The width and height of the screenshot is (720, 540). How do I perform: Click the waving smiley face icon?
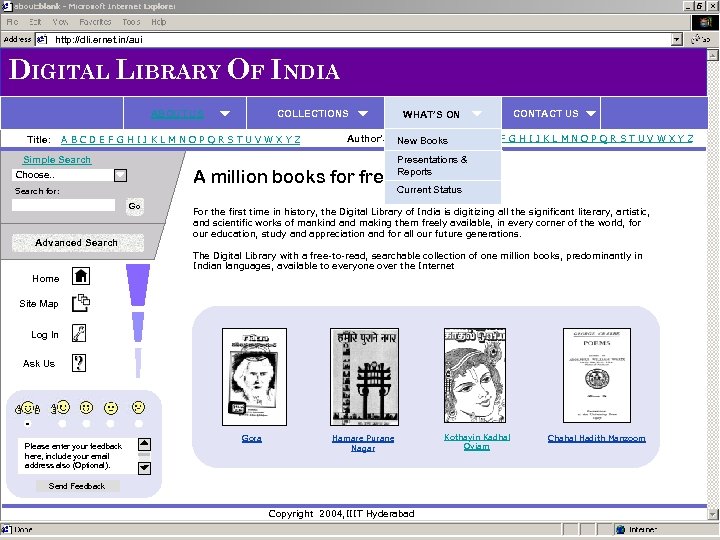[61, 407]
